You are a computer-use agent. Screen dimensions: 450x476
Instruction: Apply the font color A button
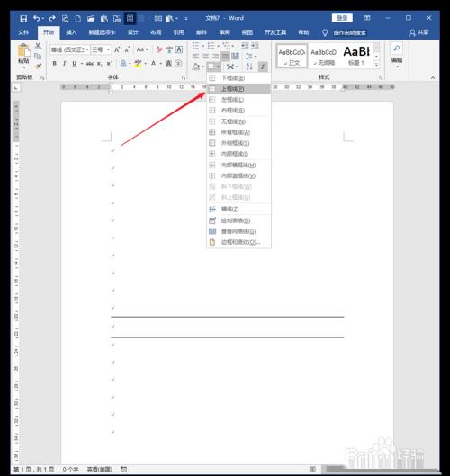153,64
